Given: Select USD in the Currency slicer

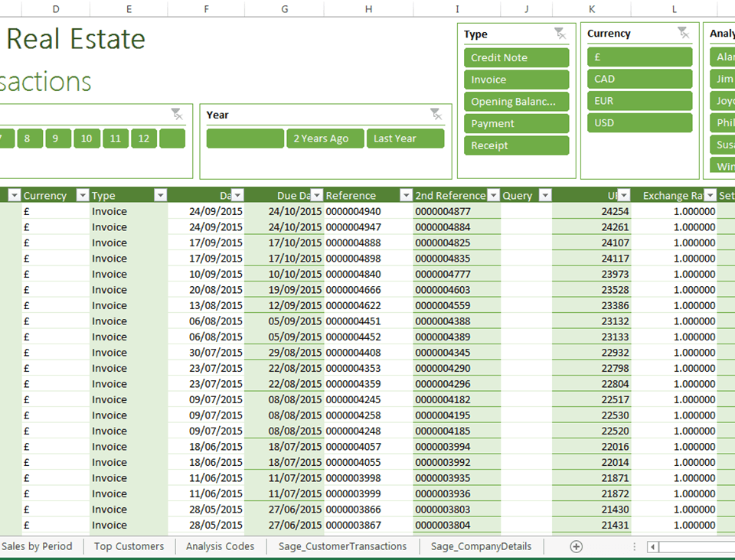Looking at the screenshot, I should pyautogui.click(x=640, y=123).
